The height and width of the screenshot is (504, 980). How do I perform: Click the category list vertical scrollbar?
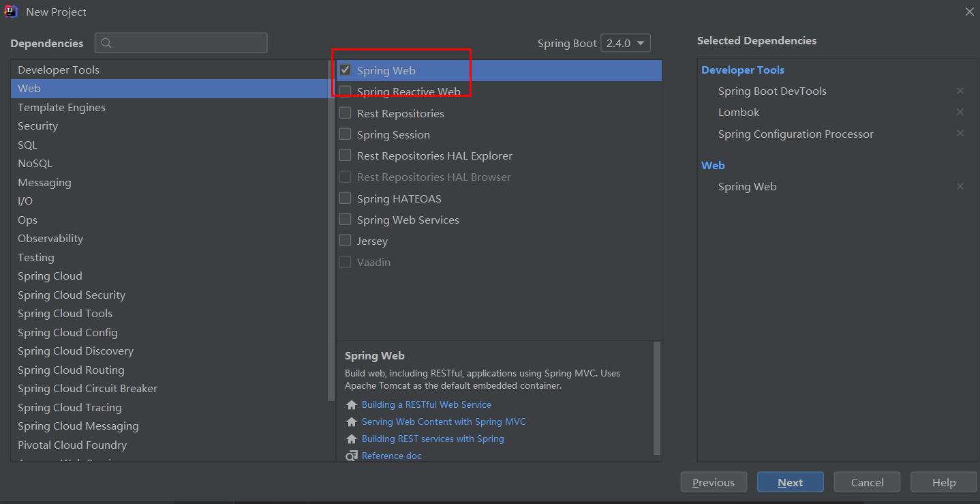pos(331,232)
